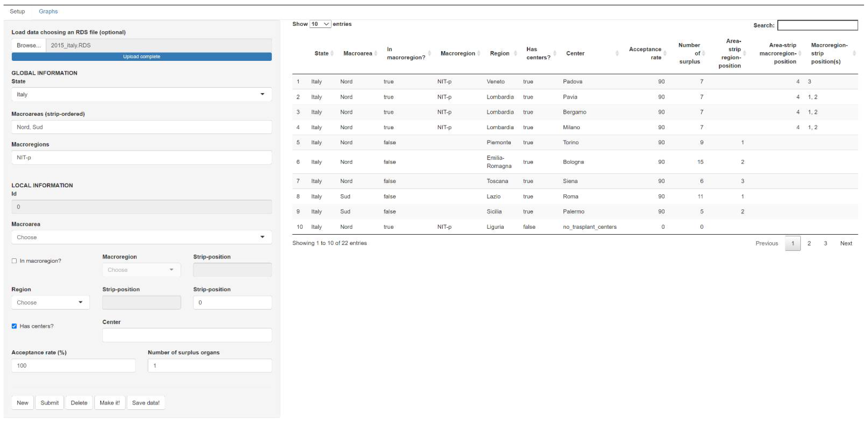Sort by Number of surplus icon

point(704,53)
